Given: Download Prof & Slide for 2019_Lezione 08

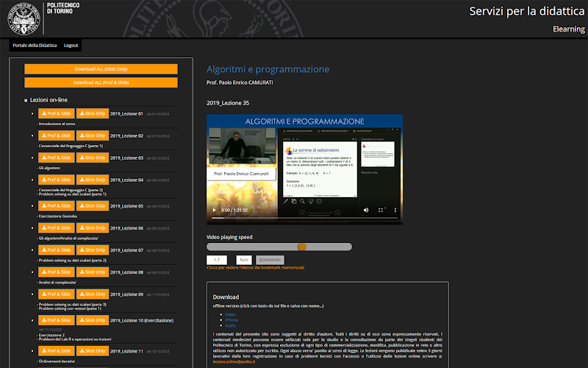Looking at the screenshot, I should tap(57, 272).
